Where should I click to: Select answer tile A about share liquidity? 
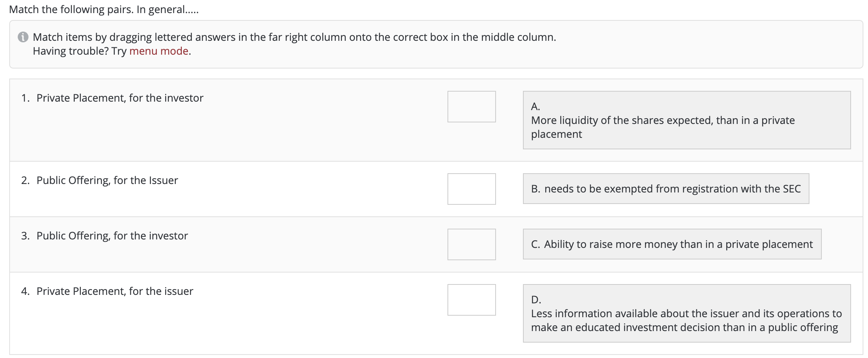pos(685,120)
